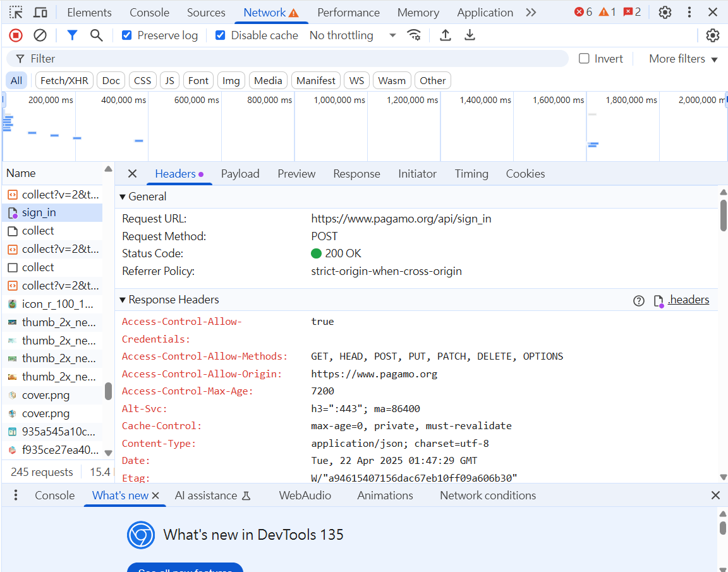Select the icon_r_100 image request
728x572 pixels.
pyautogui.click(x=52, y=304)
